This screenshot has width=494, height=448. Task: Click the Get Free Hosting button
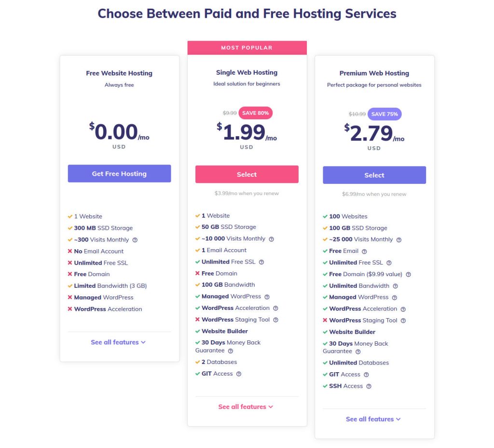coord(119,174)
